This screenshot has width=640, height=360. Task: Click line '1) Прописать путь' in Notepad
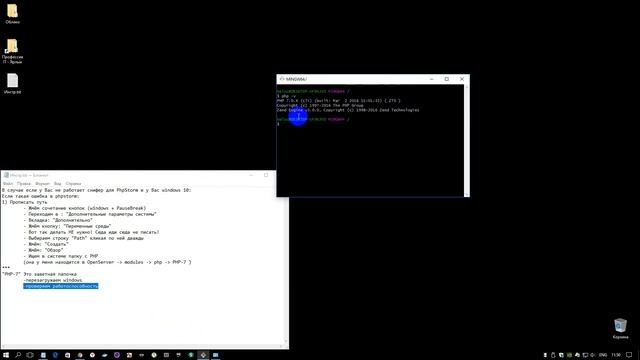24,202
